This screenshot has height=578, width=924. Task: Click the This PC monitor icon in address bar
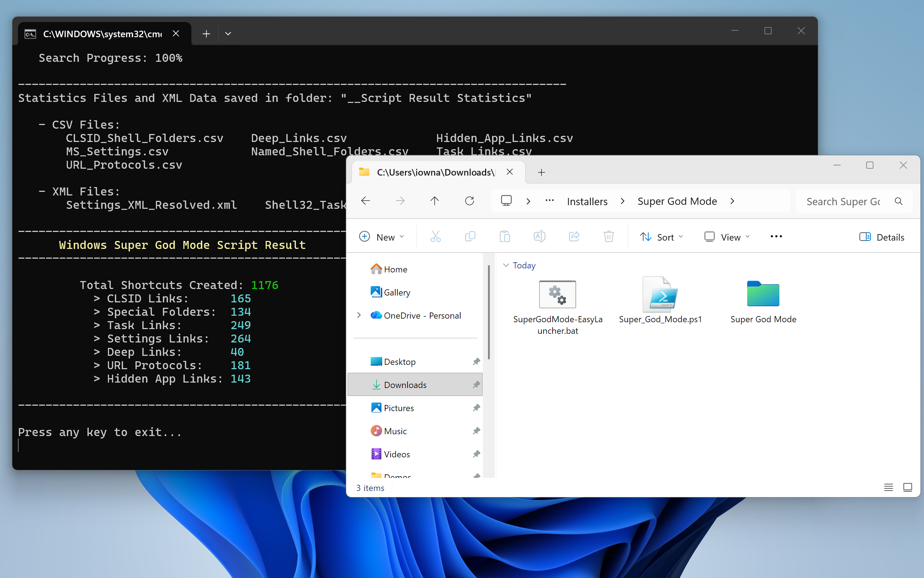506,201
